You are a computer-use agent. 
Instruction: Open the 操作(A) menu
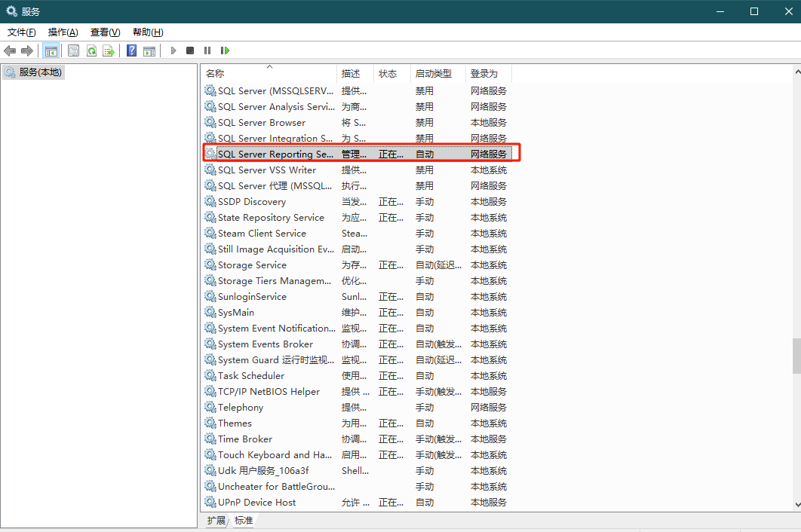pos(63,32)
